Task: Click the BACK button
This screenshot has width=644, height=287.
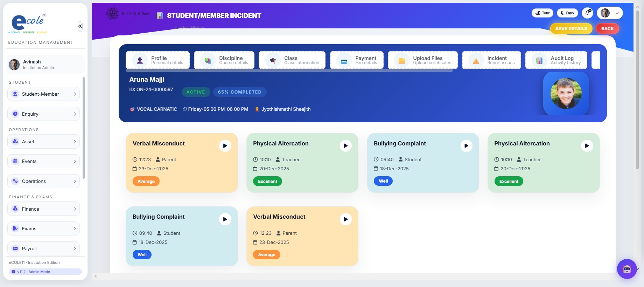Action: pyautogui.click(x=607, y=29)
